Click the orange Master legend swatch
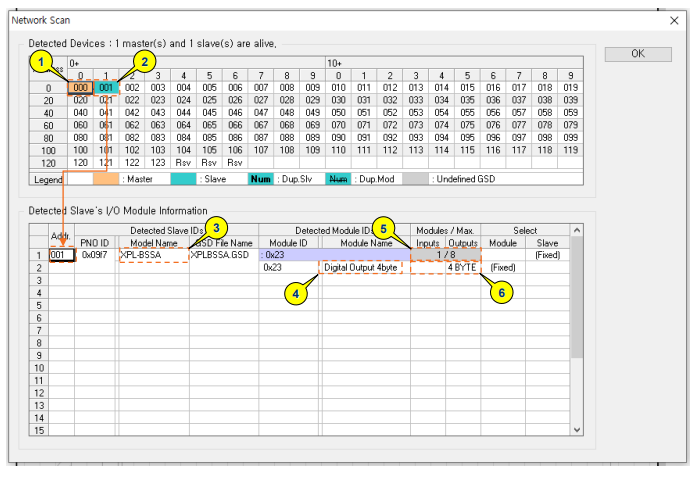 [105, 179]
